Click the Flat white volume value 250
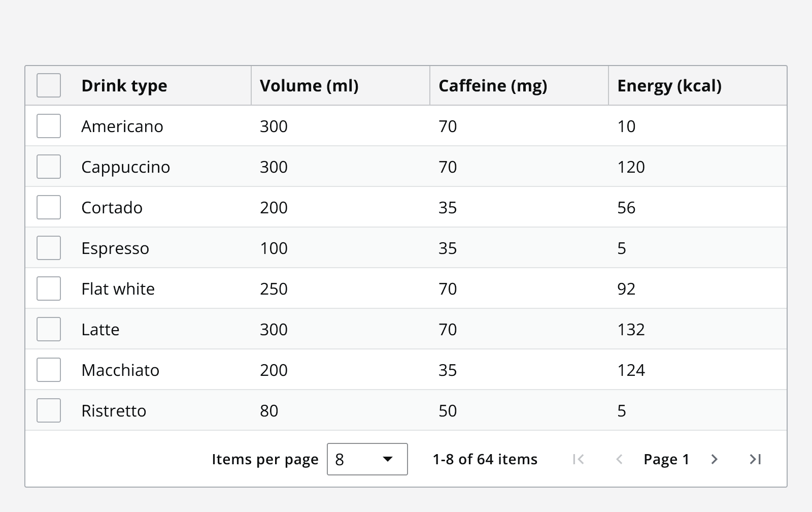 pos(274,289)
